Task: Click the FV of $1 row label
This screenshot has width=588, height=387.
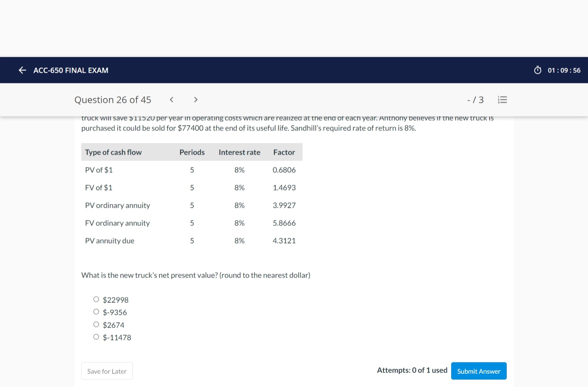Action: 99,188
